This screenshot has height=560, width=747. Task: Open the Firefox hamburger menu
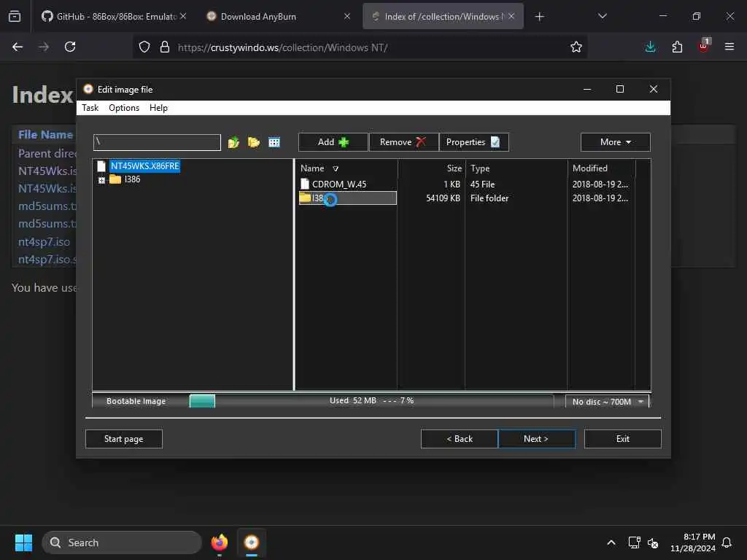pyautogui.click(x=729, y=47)
